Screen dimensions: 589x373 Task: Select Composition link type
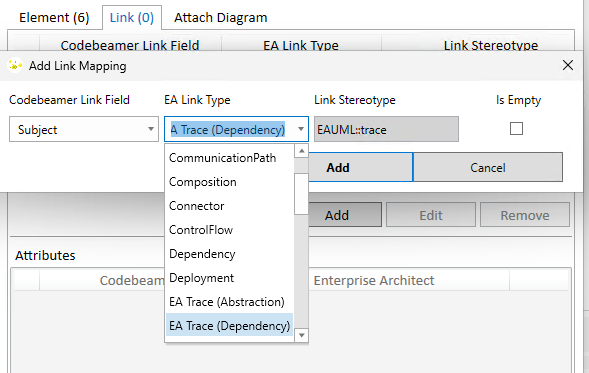point(229,182)
